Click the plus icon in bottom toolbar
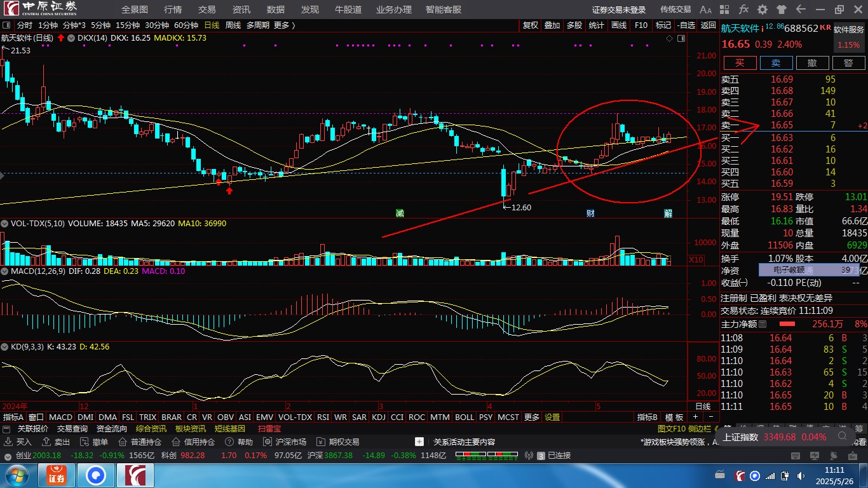Viewport: 868px width, 488px height. pos(419,442)
